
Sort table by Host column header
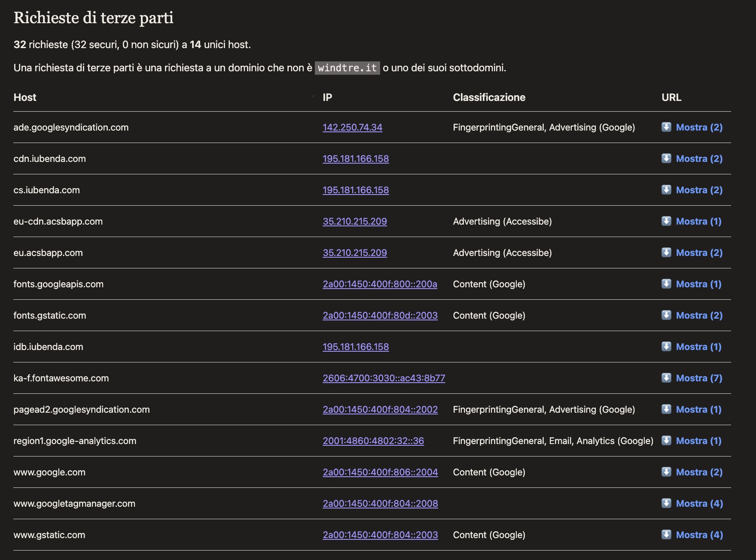(x=25, y=97)
